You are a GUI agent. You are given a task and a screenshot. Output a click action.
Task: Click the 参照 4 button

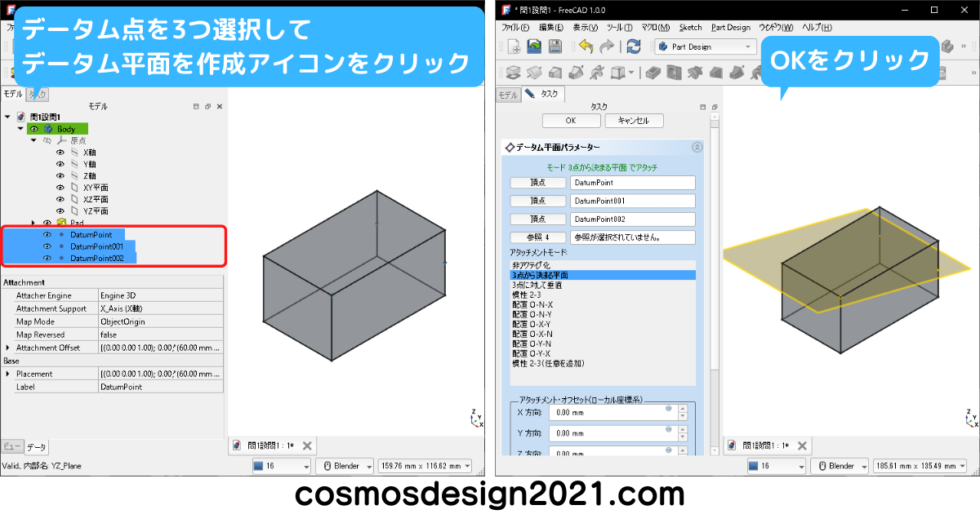[537, 237]
